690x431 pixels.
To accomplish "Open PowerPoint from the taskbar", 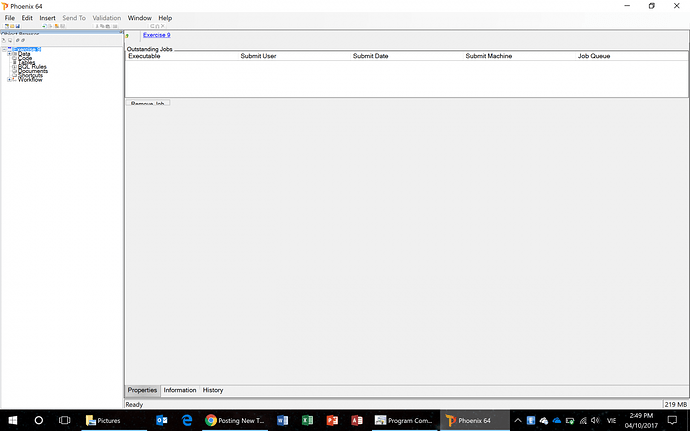I will (332, 420).
